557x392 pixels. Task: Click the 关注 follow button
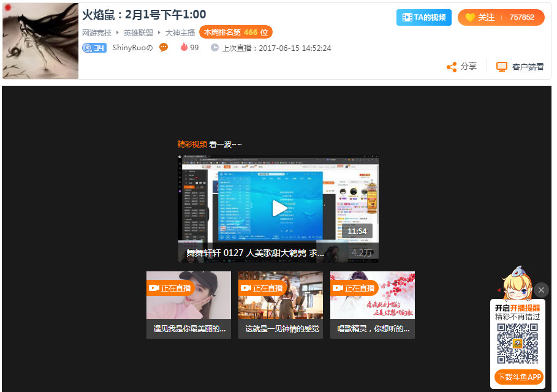[487, 17]
